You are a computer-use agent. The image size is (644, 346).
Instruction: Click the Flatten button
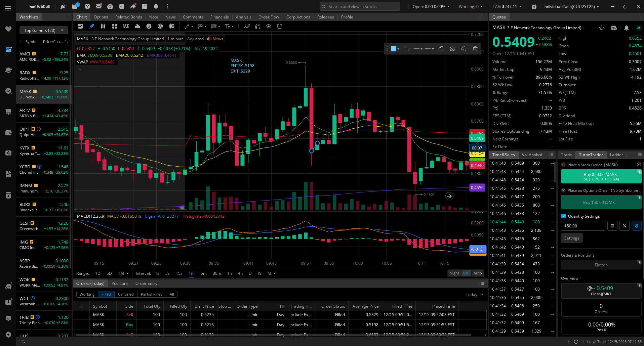[x=601, y=265]
